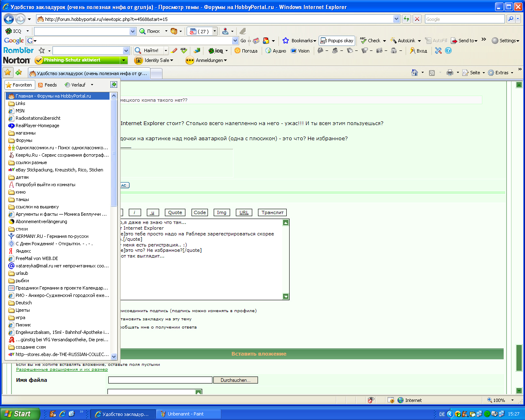The image size is (525, 420).
Task: Switch to the Feeds tab
Action: coord(47,85)
